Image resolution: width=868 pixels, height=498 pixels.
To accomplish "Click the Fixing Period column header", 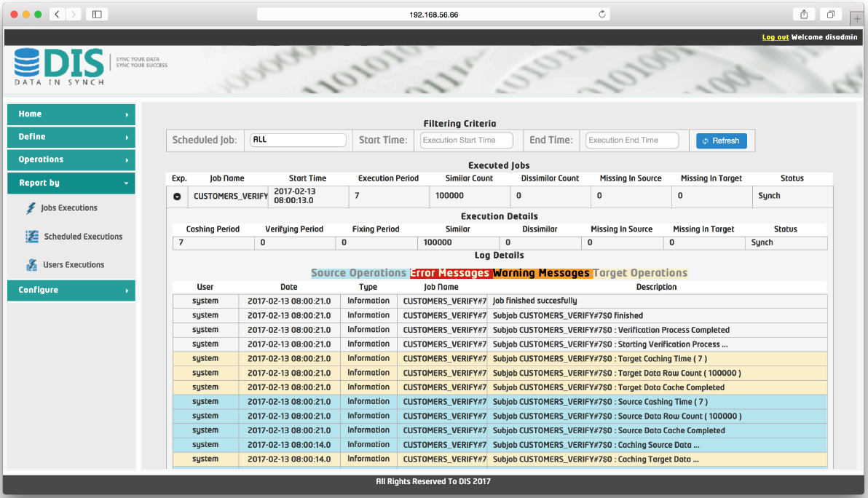I will tap(376, 229).
